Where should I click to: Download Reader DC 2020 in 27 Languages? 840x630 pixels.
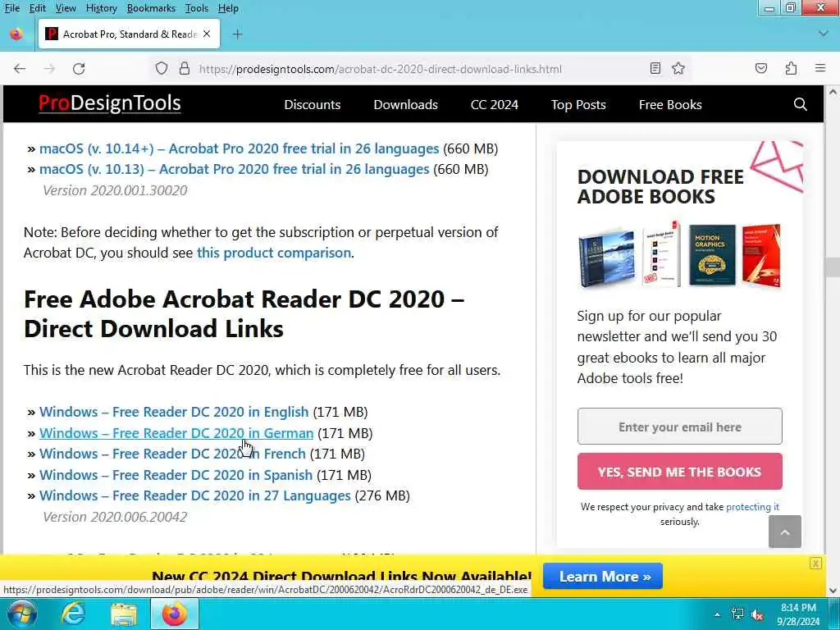(x=195, y=495)
